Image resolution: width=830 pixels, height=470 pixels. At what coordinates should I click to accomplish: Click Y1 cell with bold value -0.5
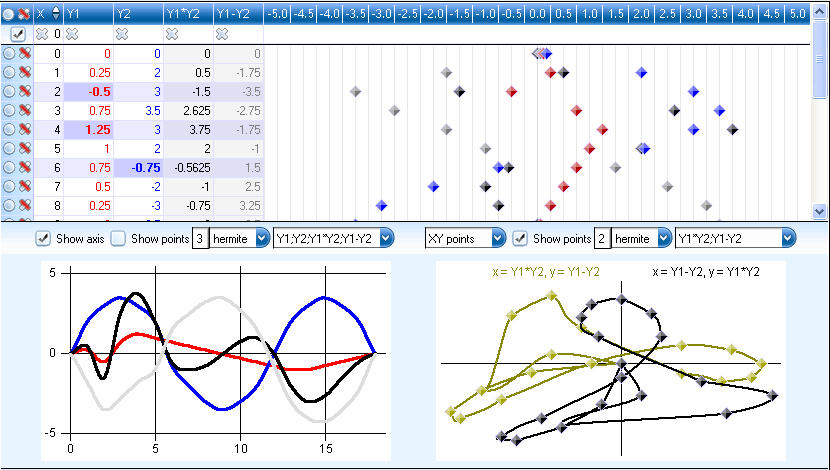[88, 92]
